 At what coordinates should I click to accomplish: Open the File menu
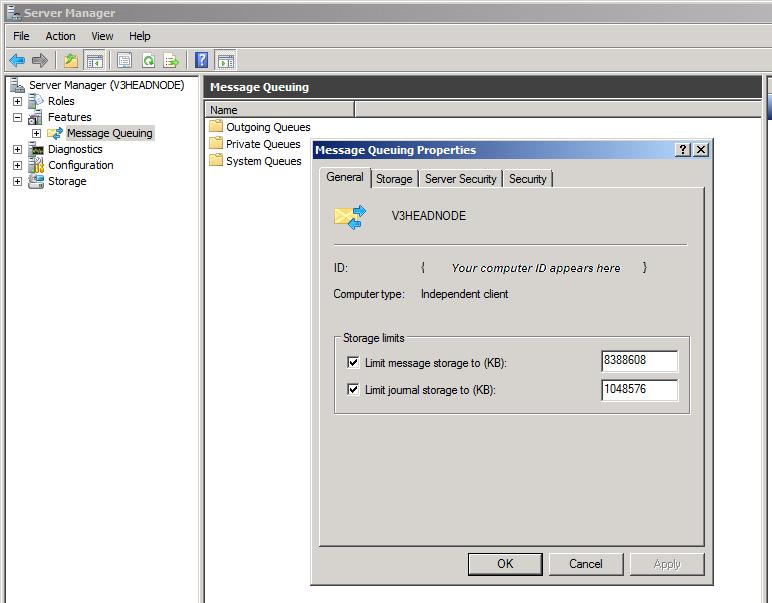click(x=21, y=36)
